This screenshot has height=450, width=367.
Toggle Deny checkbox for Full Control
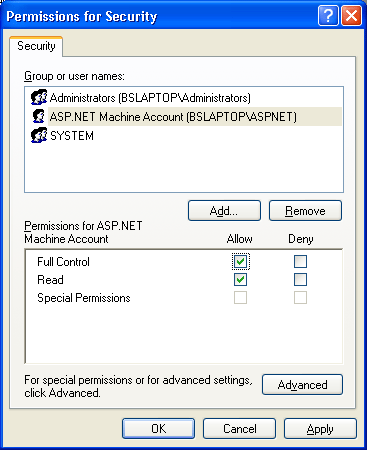pyautogui.click(x=300, y=262)
